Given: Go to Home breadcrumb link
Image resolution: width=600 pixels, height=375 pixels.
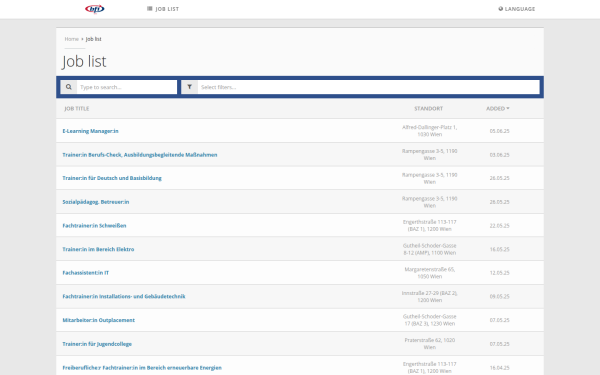Looking at the screenshot, I should [72, 39].
